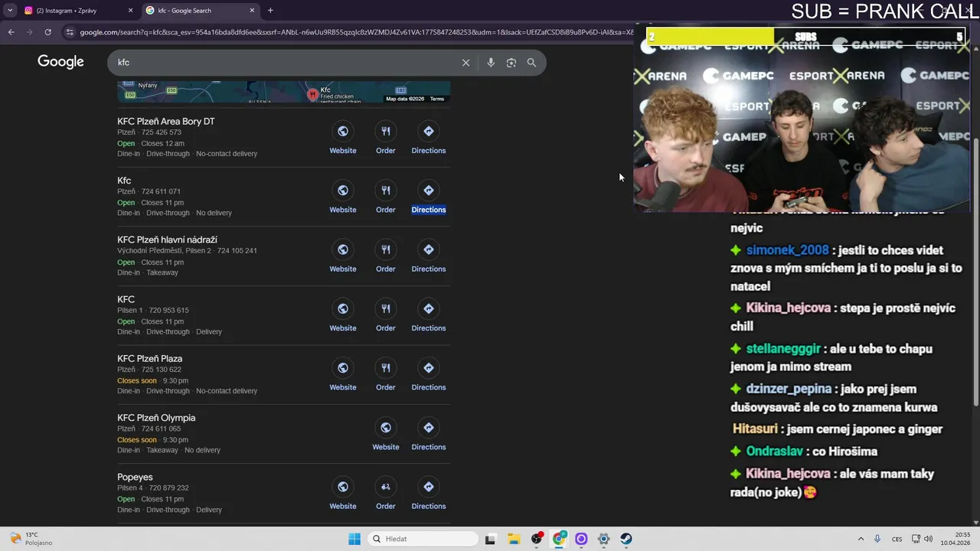Expand the tab search dropdown
Screen dimensions: 980x551
(x=10, y=11)
